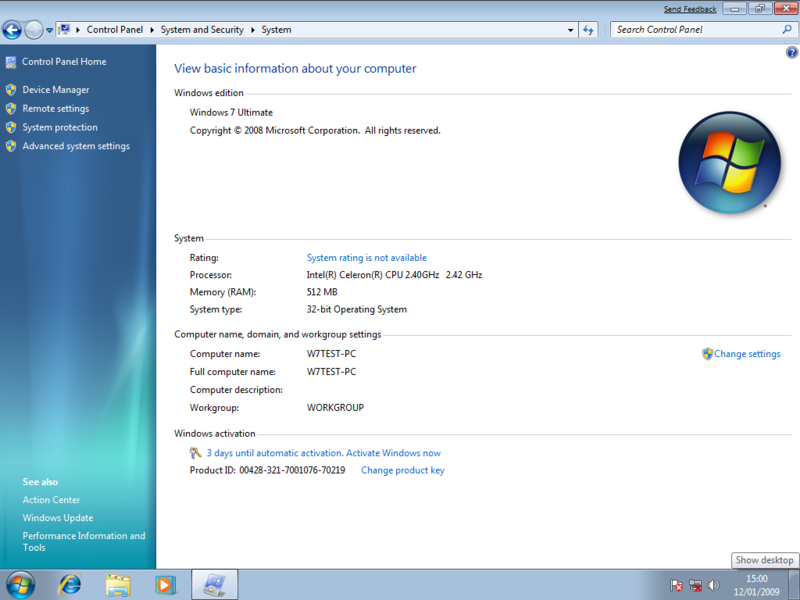This screenshot has width=800, height=600.
Task: Minimize the System window
Action: point(735,9)
